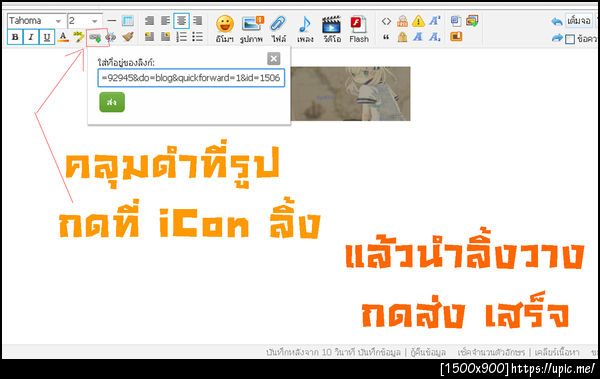Click the superscript A icon
600x379 pixels.
(x=434, y=21)
